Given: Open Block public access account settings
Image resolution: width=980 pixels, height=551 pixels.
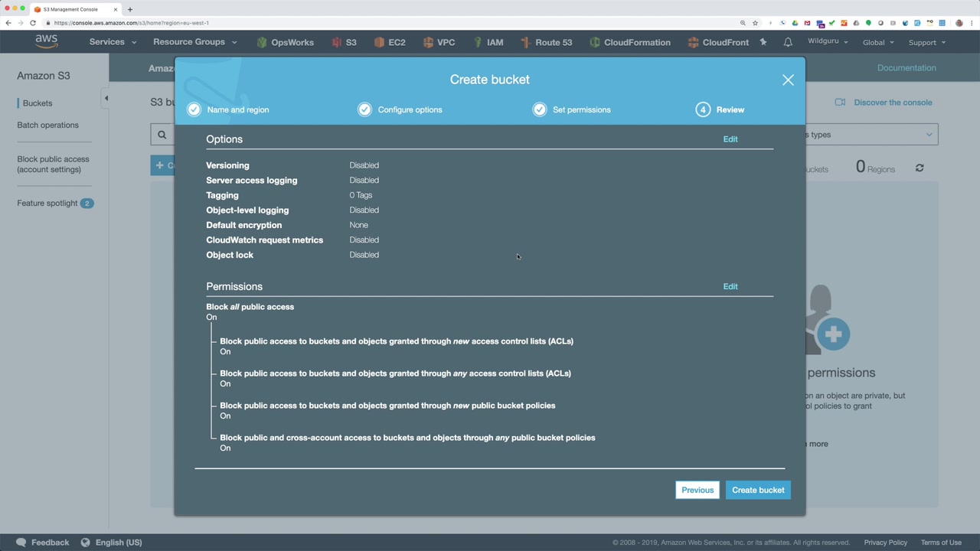Looking at the screenshot, I should tap(53, 165).
